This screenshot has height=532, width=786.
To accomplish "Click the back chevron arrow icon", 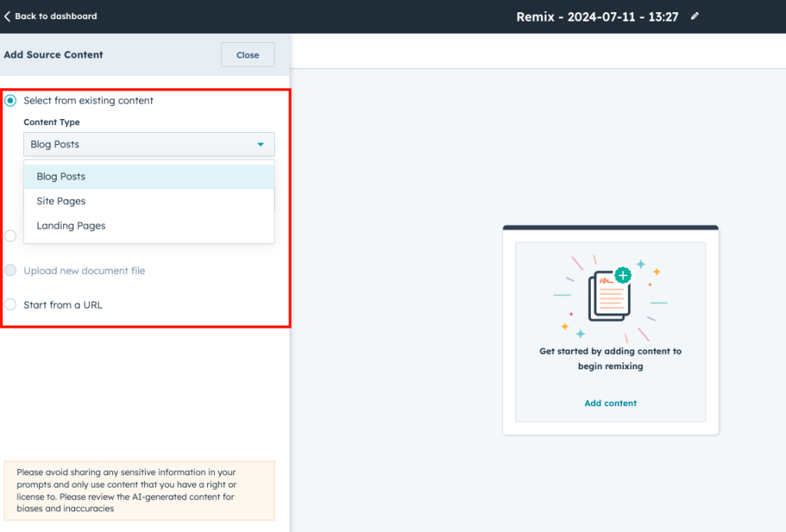I will click(x=7, y=16).
